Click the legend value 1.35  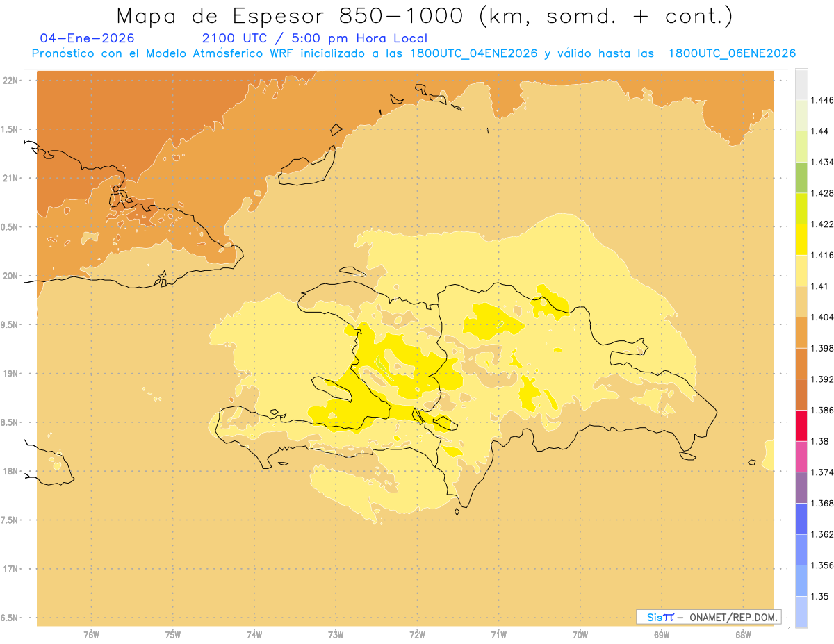[819, 596]
